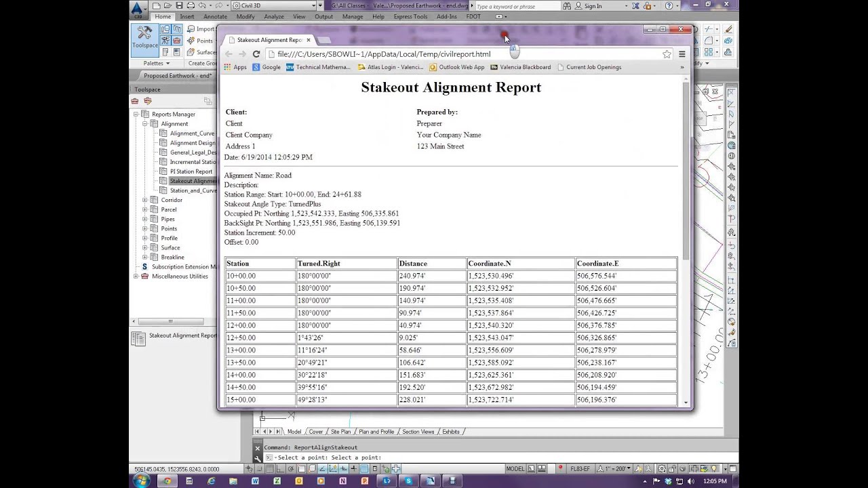Click the Proposed Earthwork drawing file tab
The image size is (868, 488).
pos(178,76)
